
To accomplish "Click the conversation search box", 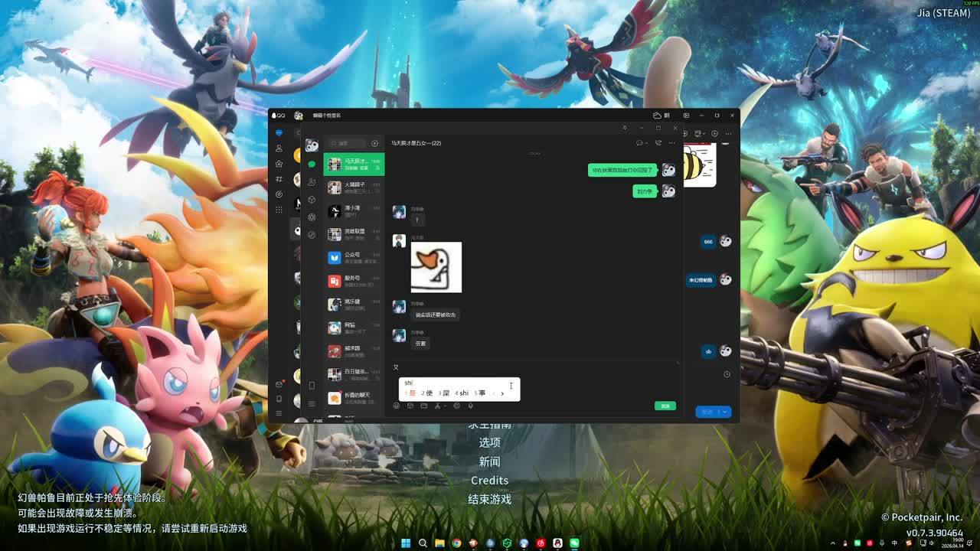I will tap(348, 143).
